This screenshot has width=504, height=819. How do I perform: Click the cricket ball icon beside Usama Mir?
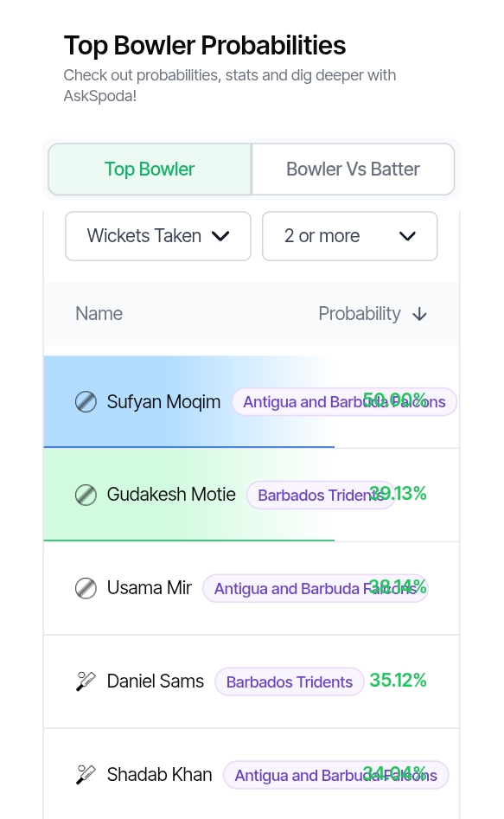point(86,588)
